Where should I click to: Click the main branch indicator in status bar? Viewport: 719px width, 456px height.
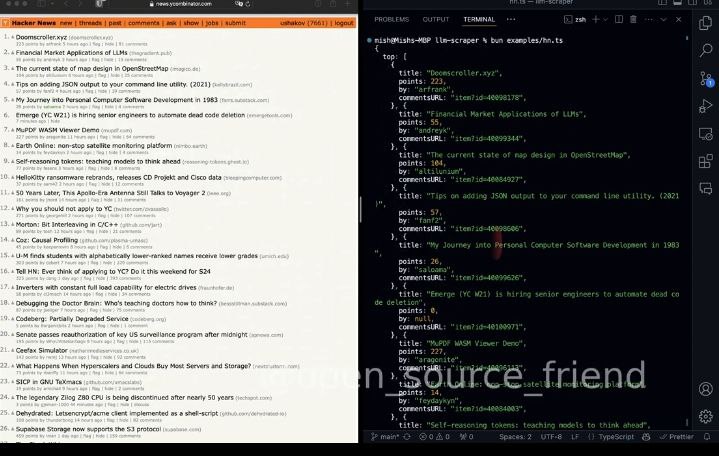pyautogui.click(x=385, y=437)
